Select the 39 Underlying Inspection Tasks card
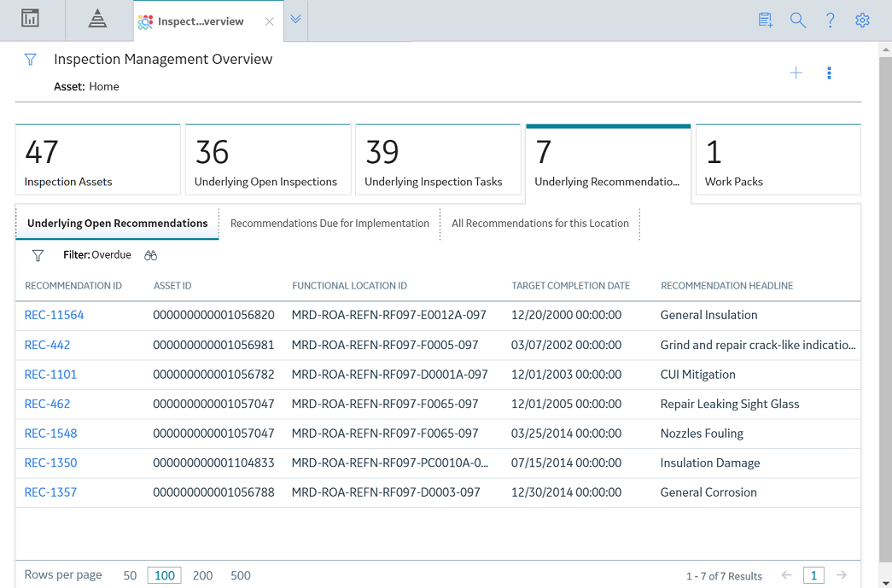The width and height of the screenshot is (892, 588). tap(438, 160)
